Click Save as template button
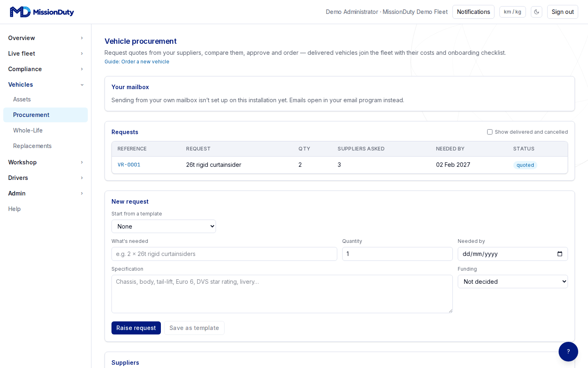588x368 pixels. click(x=194, y=328)
